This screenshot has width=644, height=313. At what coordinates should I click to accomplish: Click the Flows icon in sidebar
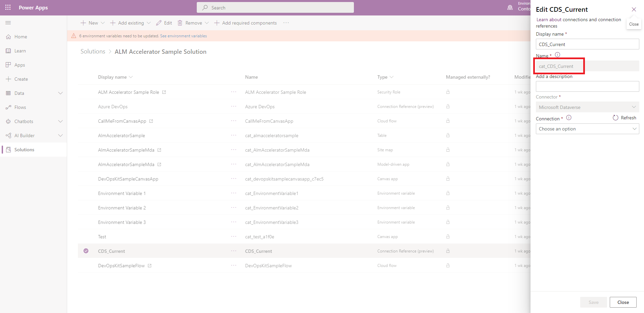click(8, 107)
